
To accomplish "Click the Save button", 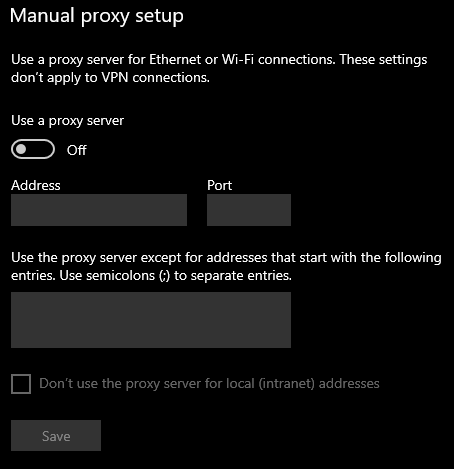I will pyautogui.click(x=56, y=435).
